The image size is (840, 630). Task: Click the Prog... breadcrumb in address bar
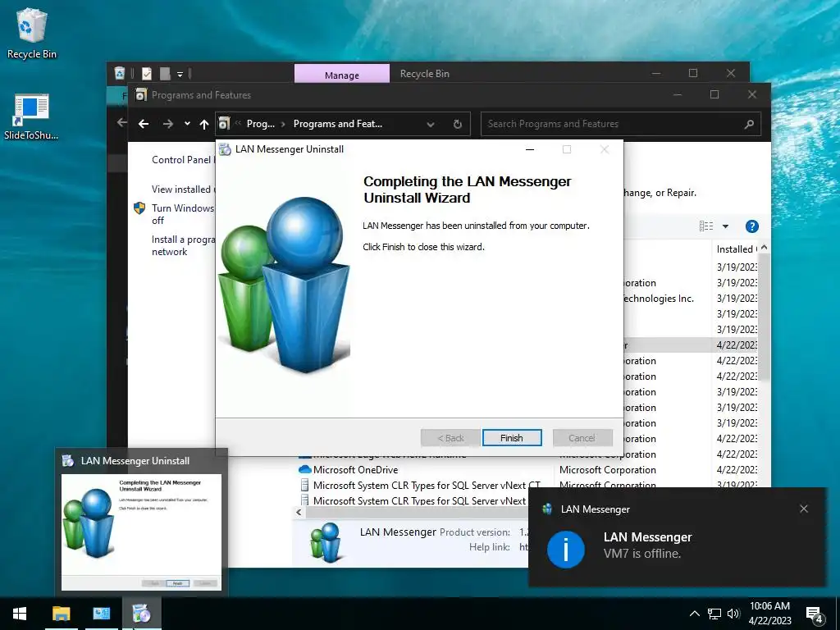tap(260, 124)
